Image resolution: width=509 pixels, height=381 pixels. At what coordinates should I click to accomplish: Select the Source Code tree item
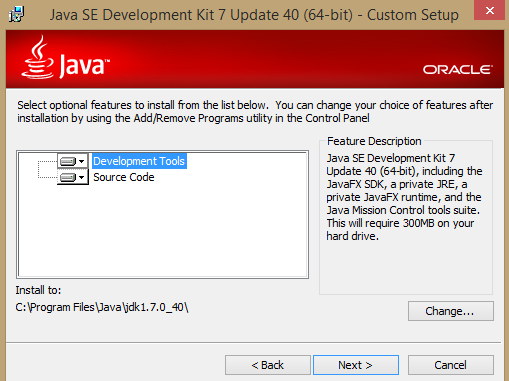[124, 177]
